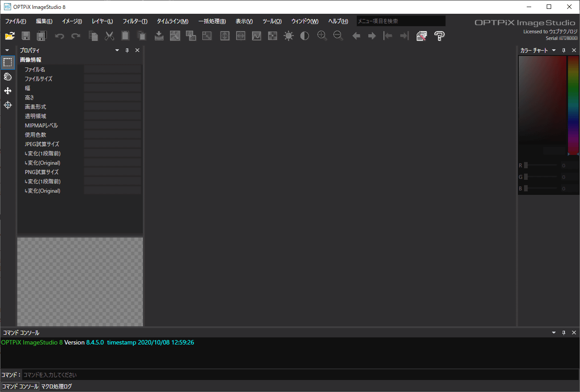Click the magnifier zoom in icon
The width and height of the screenshot is (580, 392).
pos(322,36)
